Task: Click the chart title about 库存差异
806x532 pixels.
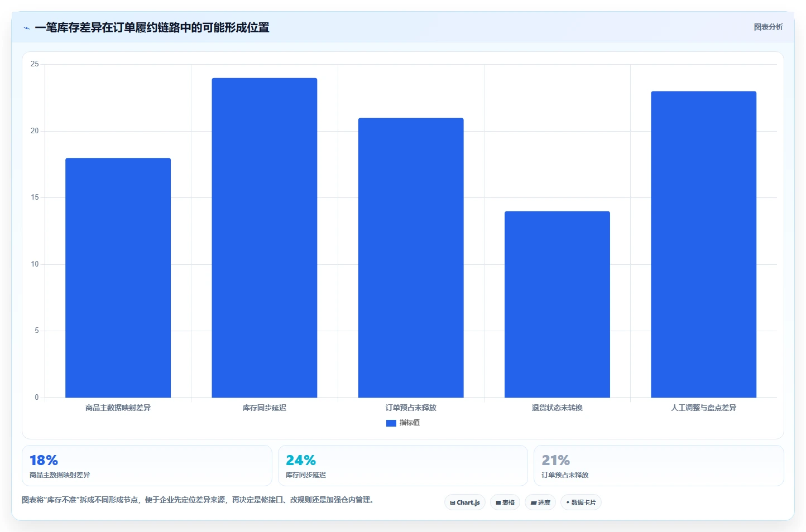Action: coord(152,27)
